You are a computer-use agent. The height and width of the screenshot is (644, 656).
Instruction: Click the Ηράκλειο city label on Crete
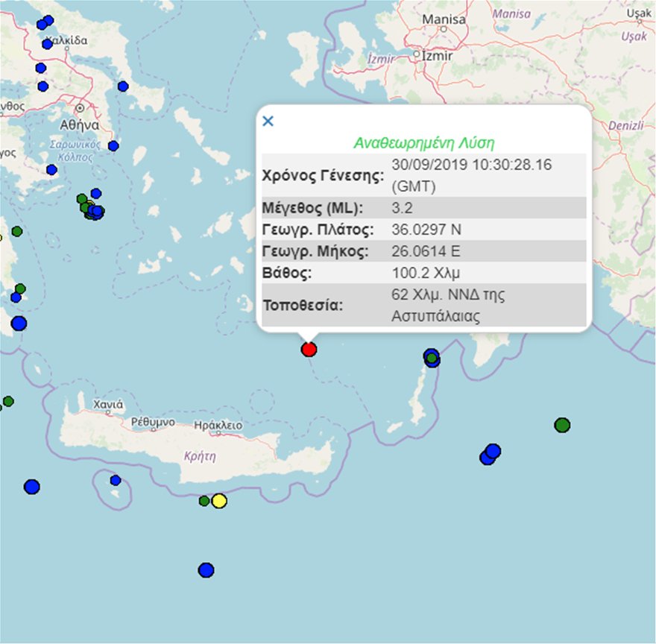(218, 426)
